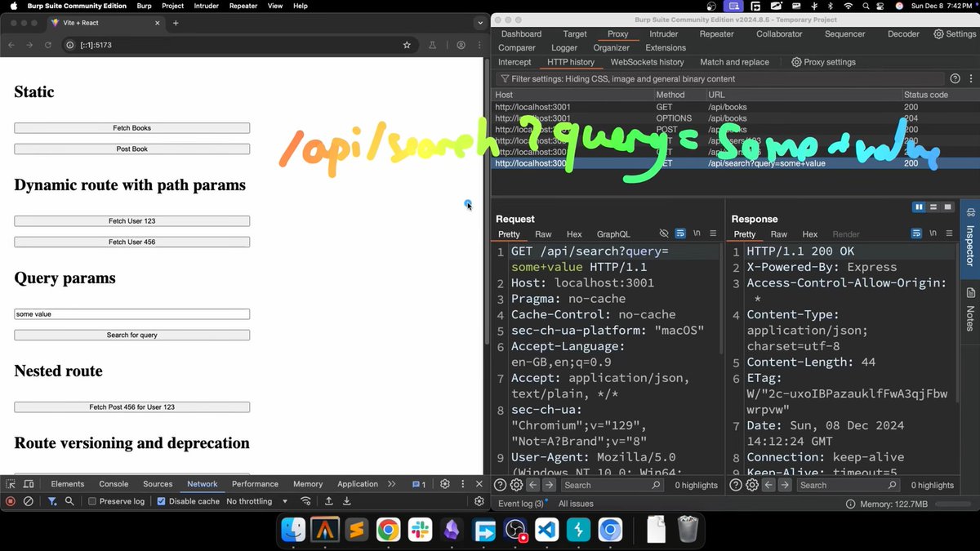
Task: Switch to side-by-side request/response layout
Action: [x=919, y=207]
